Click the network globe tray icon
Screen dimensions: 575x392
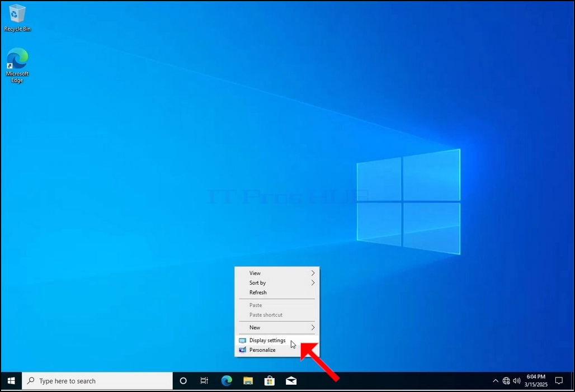pos(506,381)
